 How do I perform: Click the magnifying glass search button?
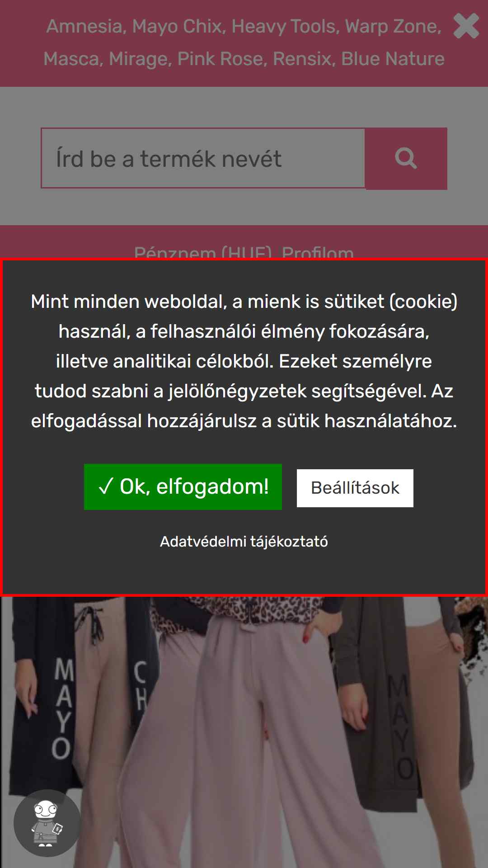[406, 159]
